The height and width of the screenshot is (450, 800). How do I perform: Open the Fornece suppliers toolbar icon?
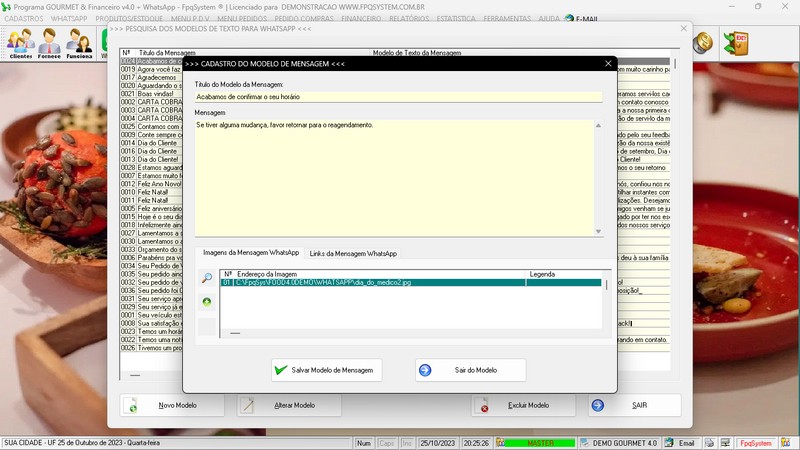tap(49, 43)
